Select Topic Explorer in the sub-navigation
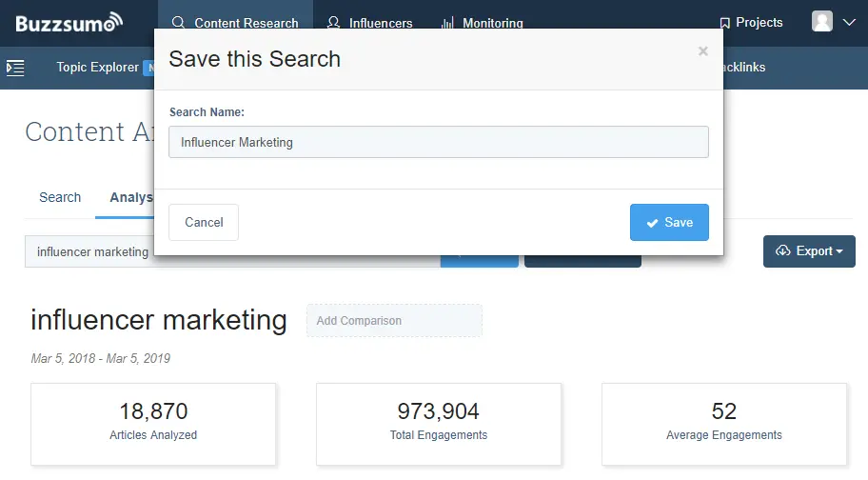 click(x=97, y=68)
